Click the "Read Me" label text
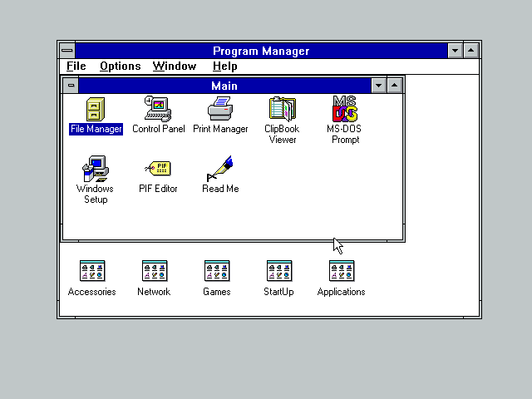Image resolution: width=532 pixels, height=399 pixels. (220, 189)
